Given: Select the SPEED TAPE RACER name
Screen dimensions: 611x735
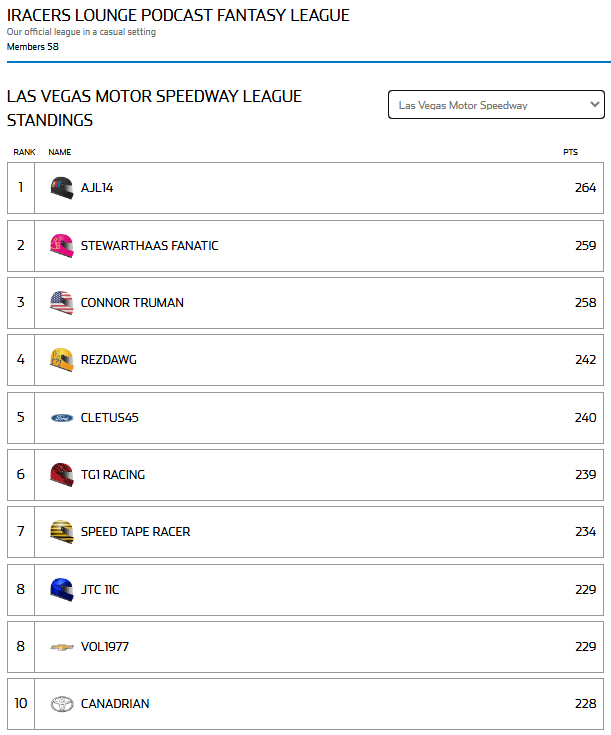Looking at the screenshot, I should coord(135,532).
